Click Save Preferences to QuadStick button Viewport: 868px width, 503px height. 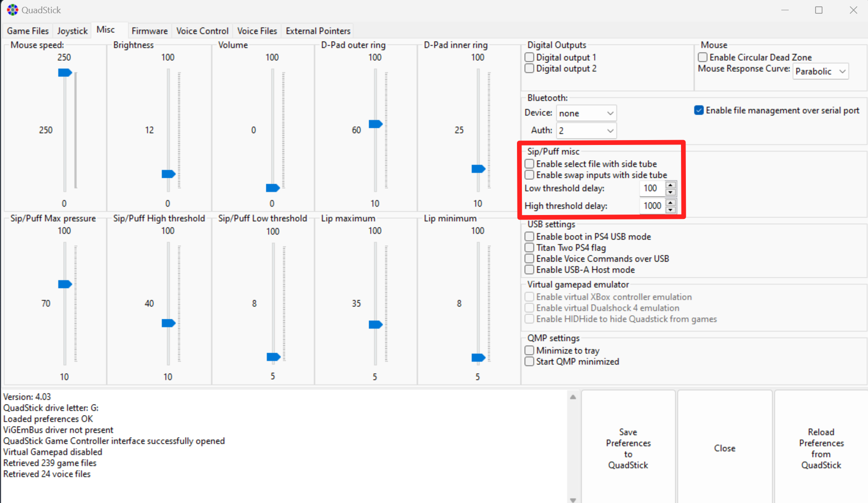628,448
